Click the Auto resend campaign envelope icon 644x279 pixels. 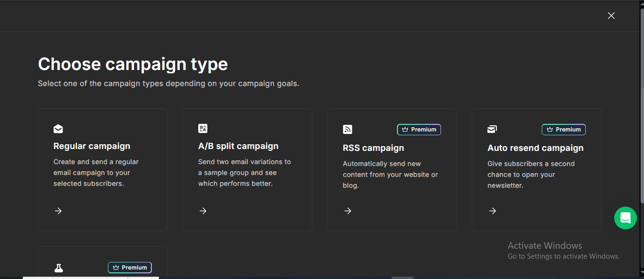point(492,130)
